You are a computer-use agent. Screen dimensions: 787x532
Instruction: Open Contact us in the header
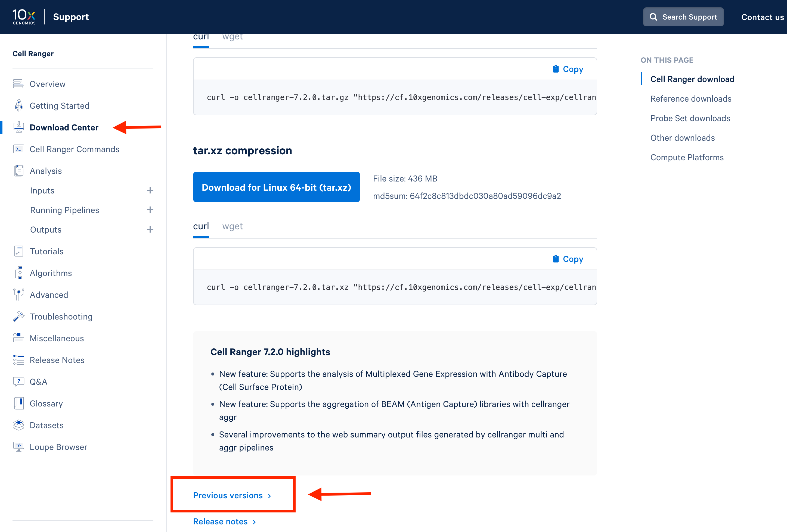coord(762,17)
